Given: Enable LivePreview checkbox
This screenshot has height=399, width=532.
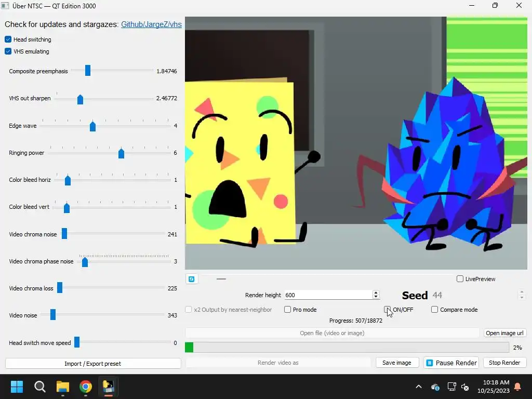Looking at the screenshot, I should (x=460, y=279).
